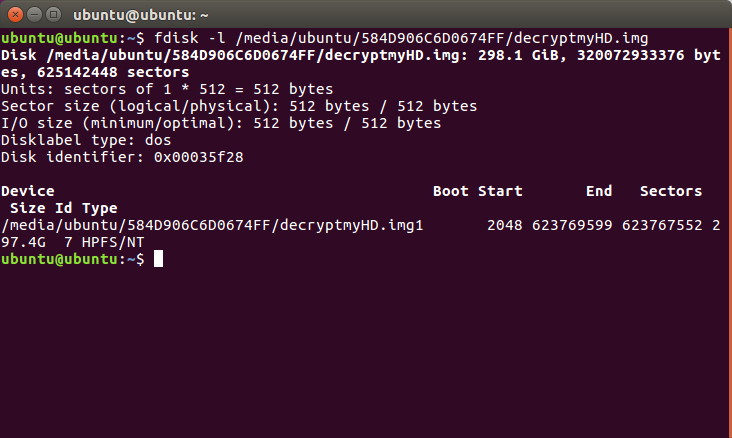Click the Boot column header
Image resolution: width=732 pixels, height=438 pixels.
(x=450, y=191)
